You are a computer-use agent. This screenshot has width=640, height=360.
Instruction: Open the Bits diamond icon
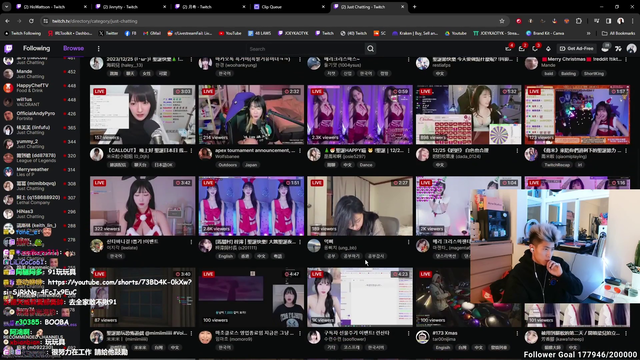(548, 49)
